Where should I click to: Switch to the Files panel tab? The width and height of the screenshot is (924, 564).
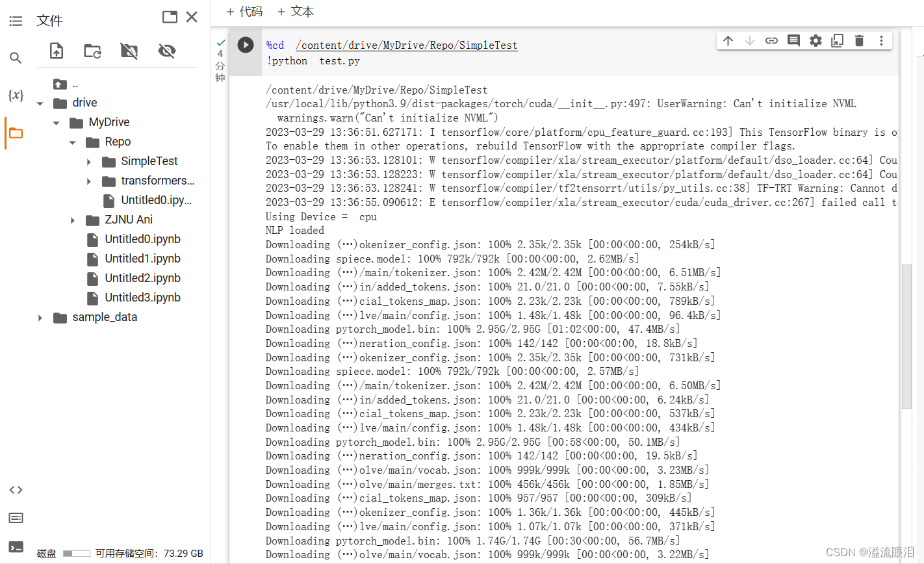coord(16,131)
